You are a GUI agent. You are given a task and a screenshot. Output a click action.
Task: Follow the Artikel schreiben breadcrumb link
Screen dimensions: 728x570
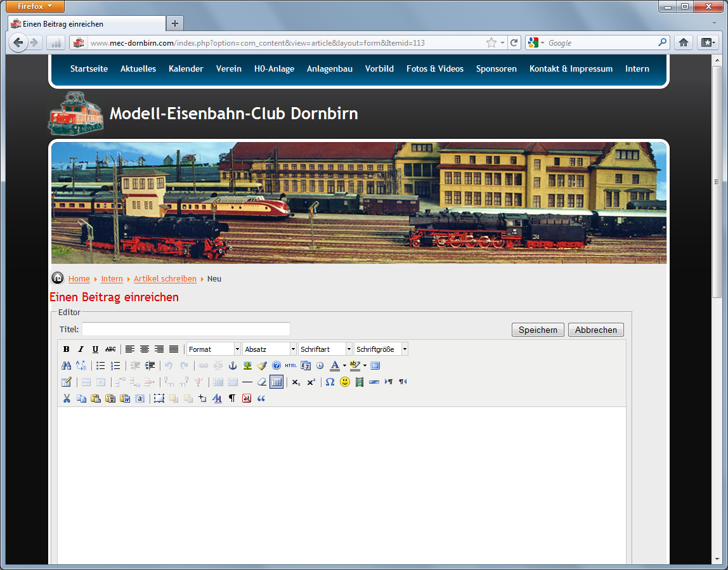[166, 279]
